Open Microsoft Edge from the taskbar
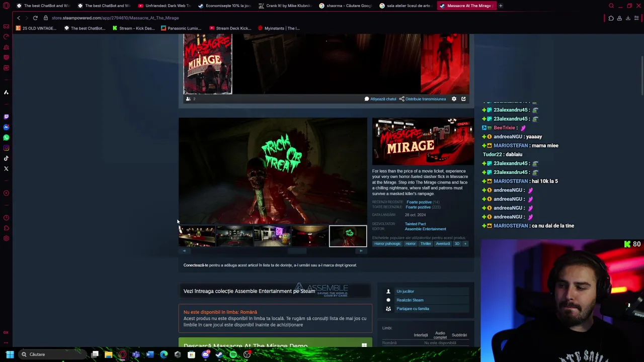The image size is (644, 362). 164,354
